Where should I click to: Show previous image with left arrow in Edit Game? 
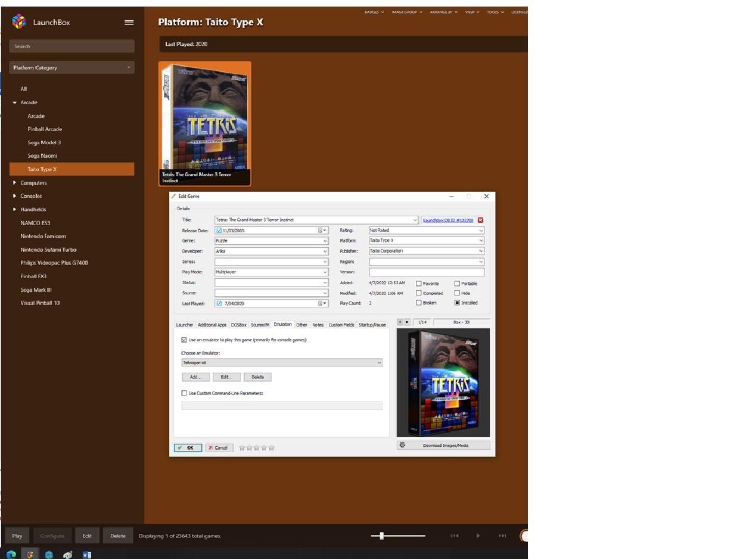(400, 322)
